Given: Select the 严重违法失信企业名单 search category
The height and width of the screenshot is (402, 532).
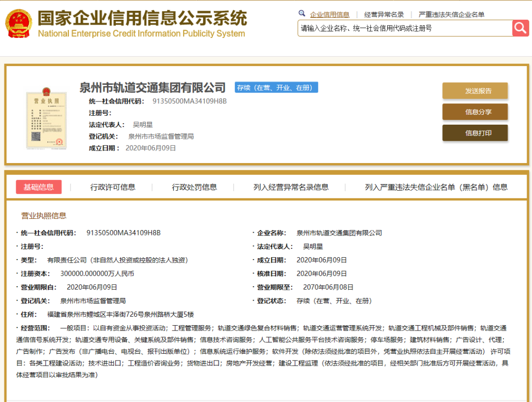Looking at the screenshot, I should tap(451, 14).
